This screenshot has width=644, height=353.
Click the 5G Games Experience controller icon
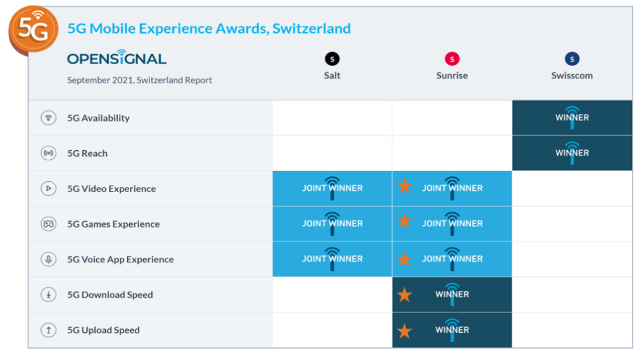pyautogui.click(x=49, y=224)
